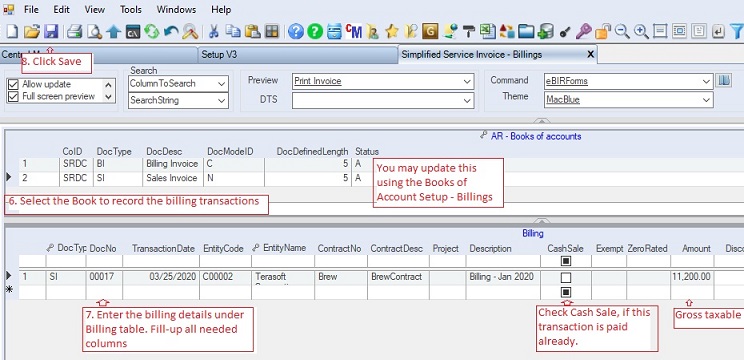Collapse the panel above Books of accounts
744x360 pixels.
(x=541, y=121)
